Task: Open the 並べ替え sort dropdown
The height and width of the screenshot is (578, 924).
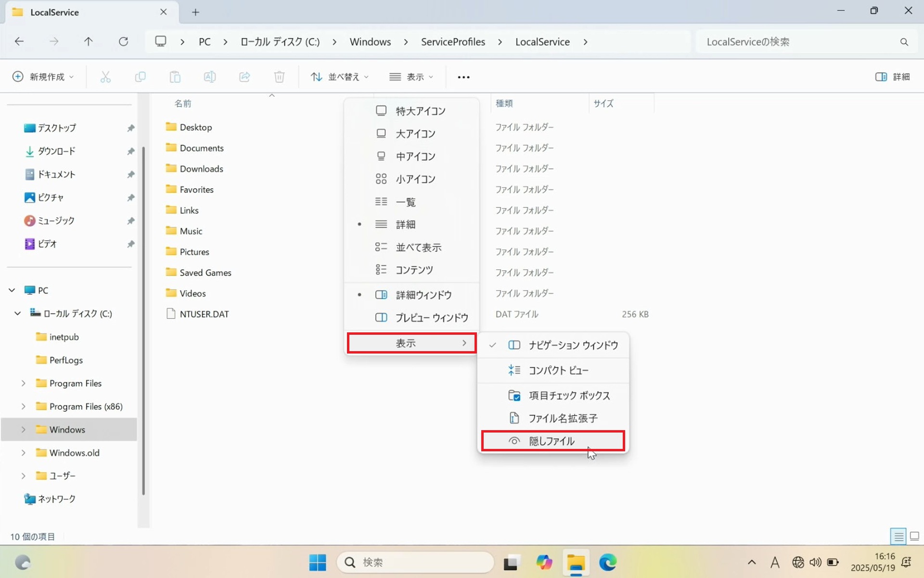Action: 340,77
